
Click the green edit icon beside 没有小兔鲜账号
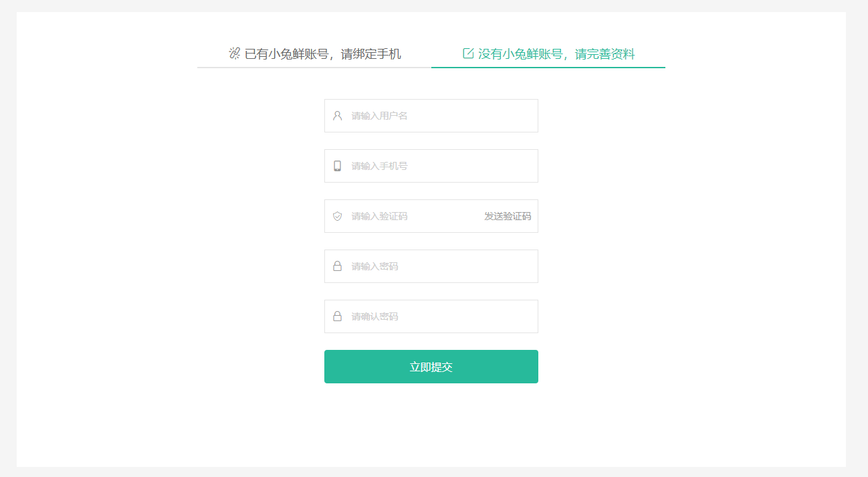click(468, 54)
